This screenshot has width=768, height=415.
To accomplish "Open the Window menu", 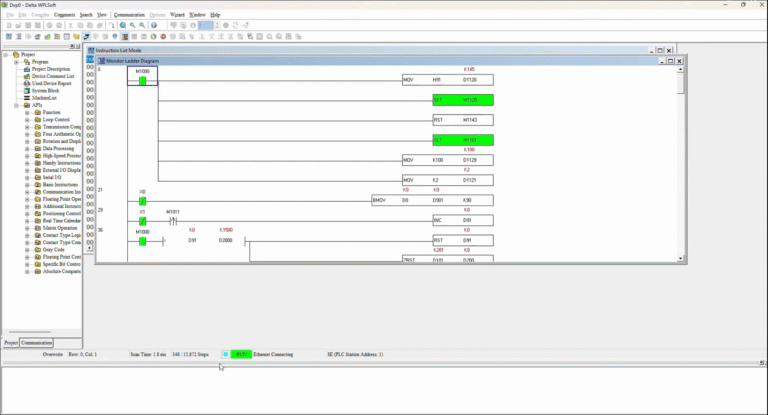I will tap(197, 15).
